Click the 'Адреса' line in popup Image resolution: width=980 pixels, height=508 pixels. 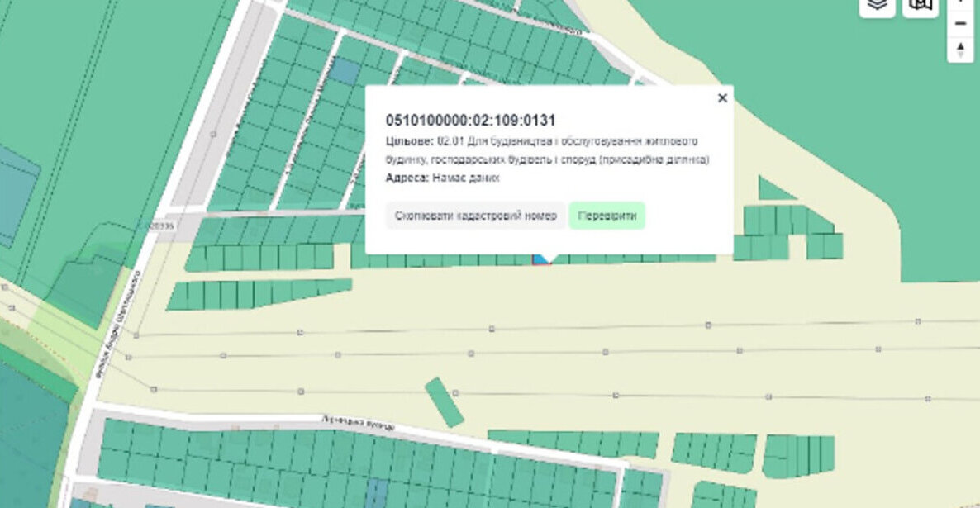pyautogui.click(x=443, y=178)
